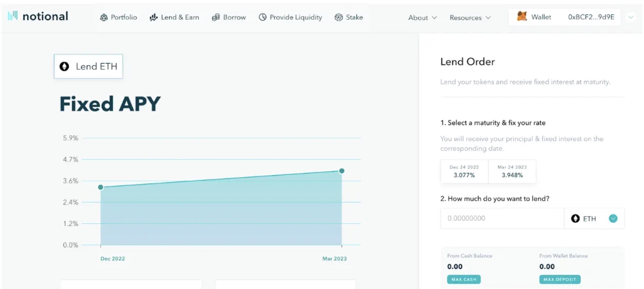
Task: Click the ETH icon on the Lend ETH badge
Action: (64, 66)
